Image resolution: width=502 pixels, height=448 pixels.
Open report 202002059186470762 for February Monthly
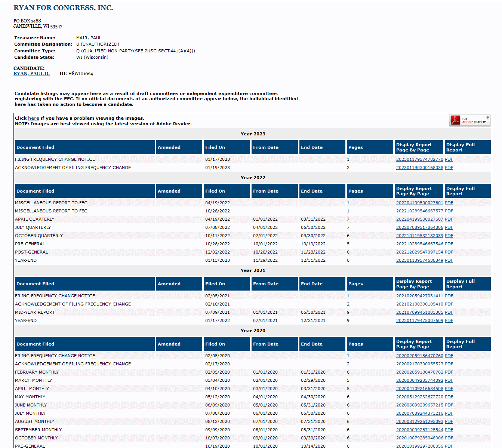tap(419, 372)
